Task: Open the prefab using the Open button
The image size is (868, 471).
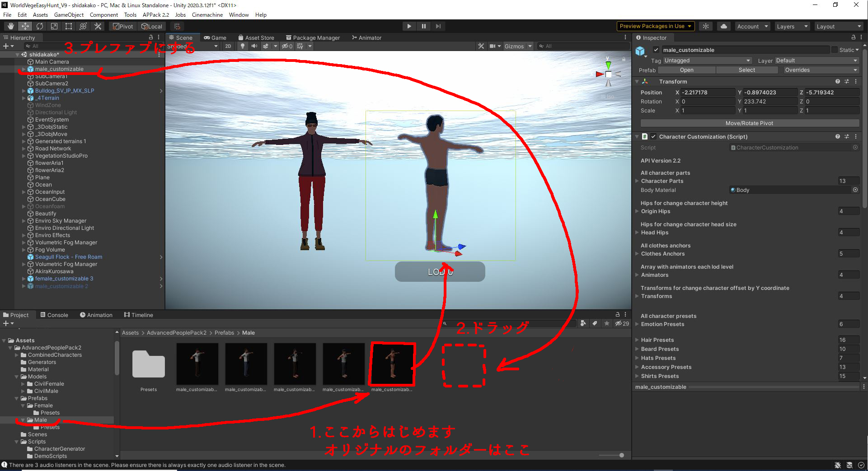Action: pyautogui.click(x=686, y=70)
